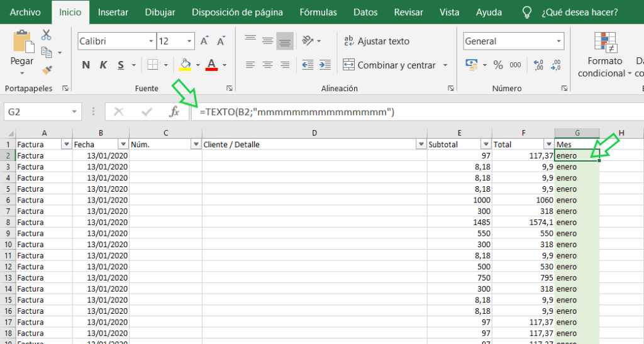Screen dimensions: 644x344
Task: Click the text orientation icon
Action: point(307,41)
